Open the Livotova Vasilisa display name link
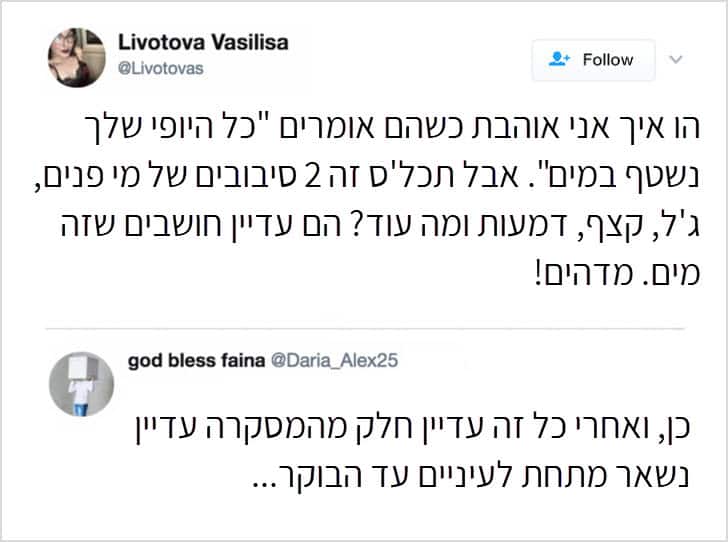Viewport: 728px width, 542px height. (x=201, y=44)
